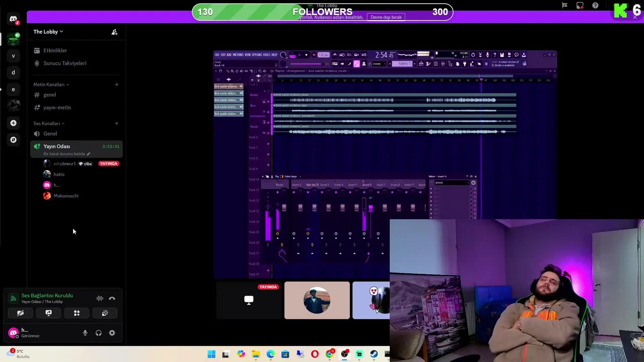Screen dimensions: 644x362
Task: Create a channel under Metin Kanalları with plus
Action: tap(116, 84)
